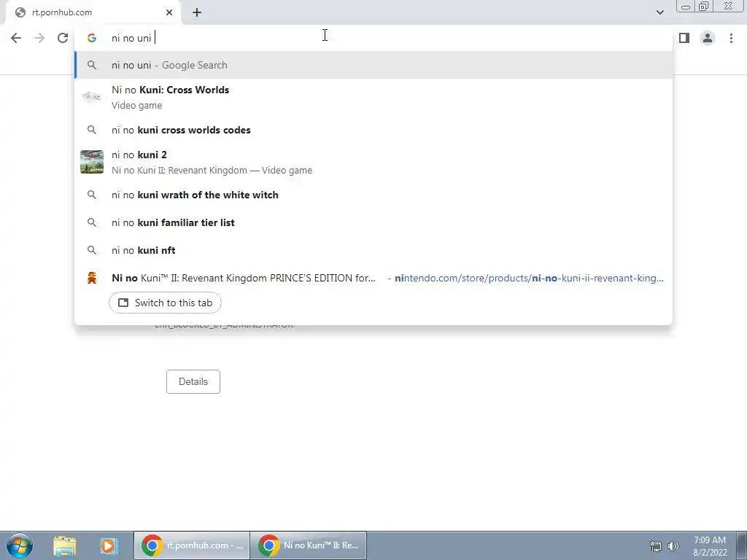Open Chrome three-dot menu

coord(731,38)
